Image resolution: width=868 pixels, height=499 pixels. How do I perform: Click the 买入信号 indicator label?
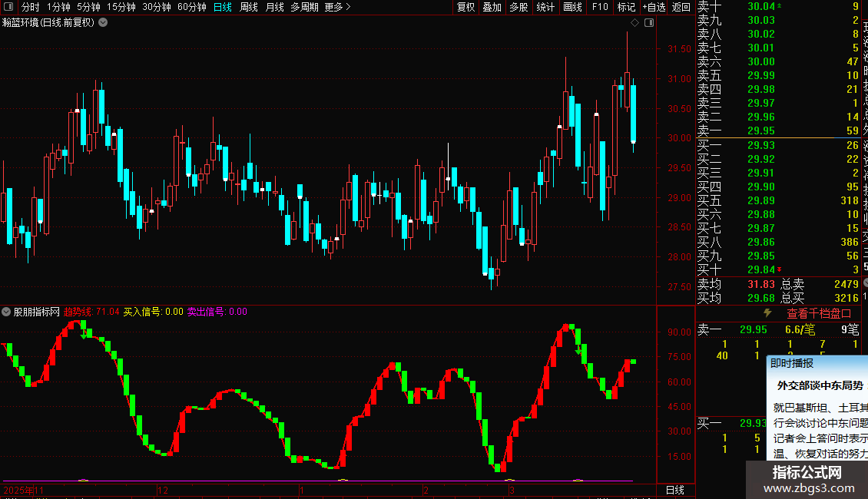pyautogui.click(x=154, y=312)
